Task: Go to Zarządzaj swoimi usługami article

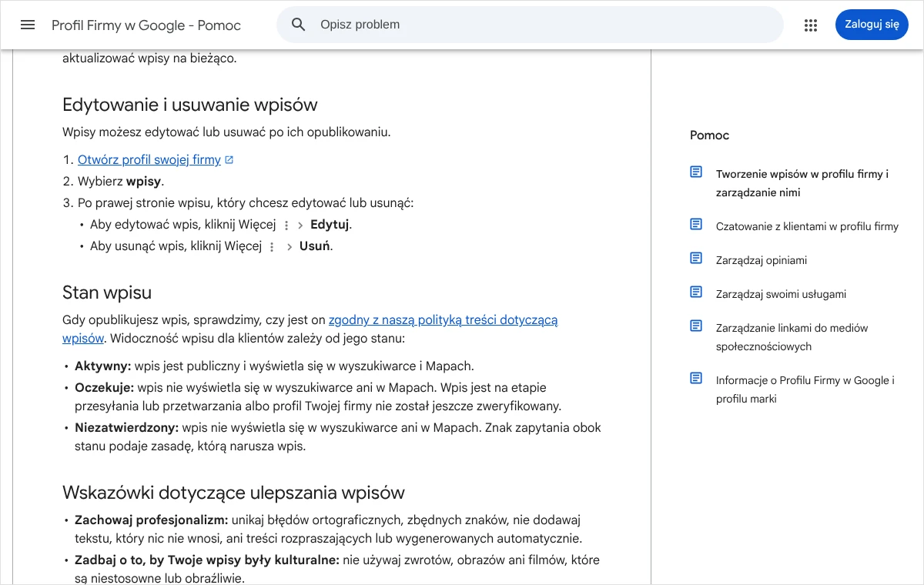Action: click(x=781, y=294)
